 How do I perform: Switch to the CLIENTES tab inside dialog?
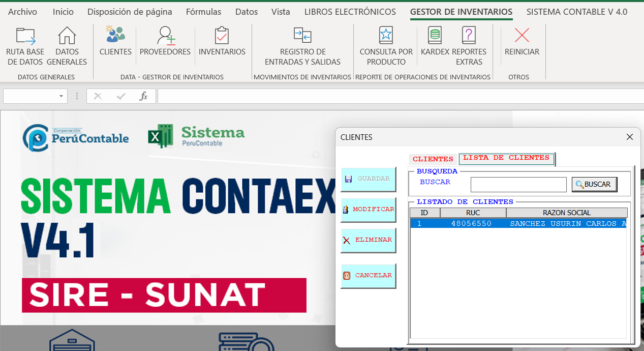click(433, 159)
